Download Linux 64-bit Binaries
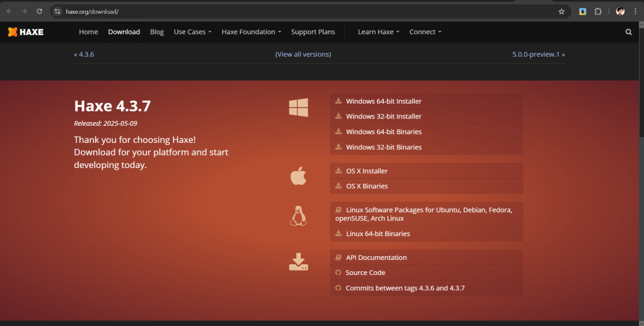This screenshot has height=326, width=644. click(x=377, y=233)
